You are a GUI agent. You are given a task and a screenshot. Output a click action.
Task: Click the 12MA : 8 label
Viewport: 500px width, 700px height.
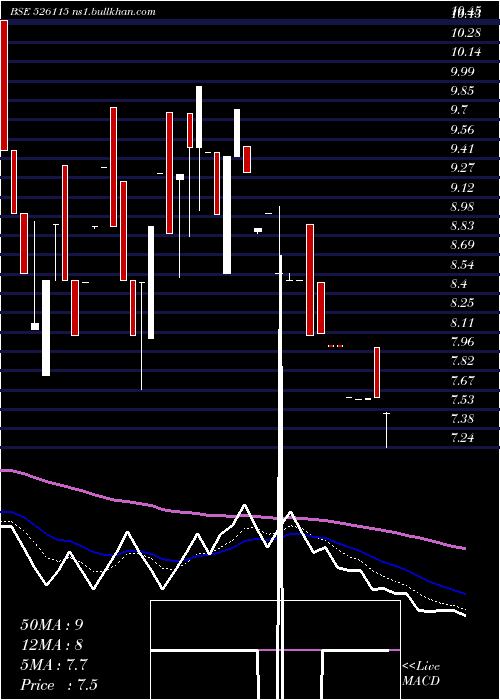click(x=52, y=645)
